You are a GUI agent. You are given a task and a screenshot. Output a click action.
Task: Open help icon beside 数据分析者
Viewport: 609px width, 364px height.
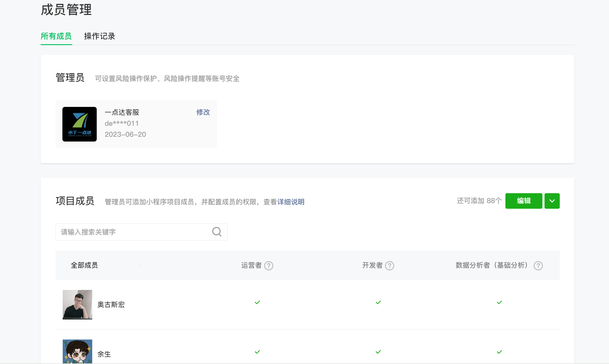click(x=538, y=266)
